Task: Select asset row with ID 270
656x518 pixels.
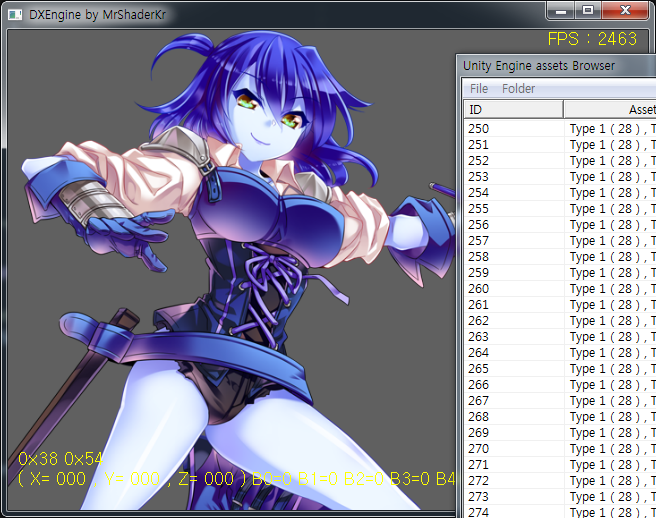Action: 560,449
